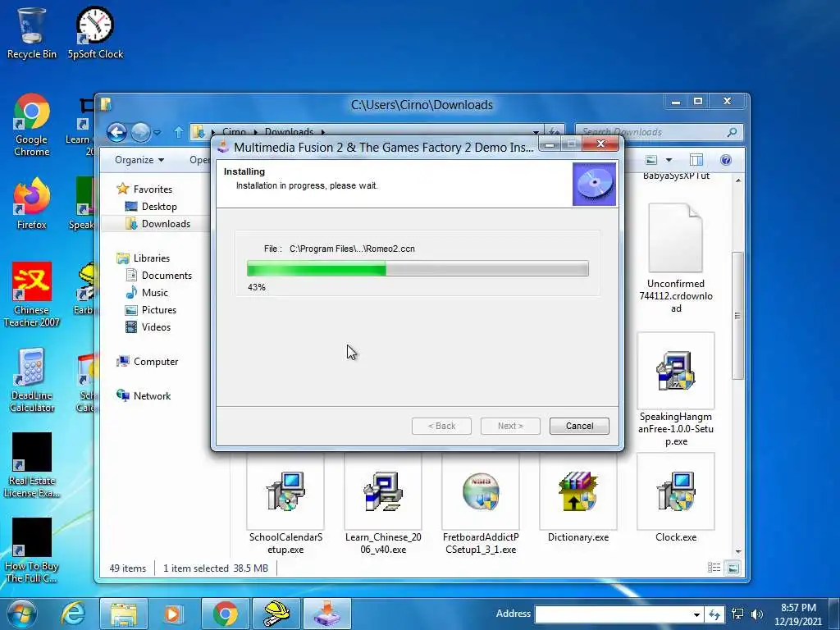Open Windows Media Player from taskbar
This screenshot has width=840, height=630.
click(x=172, y=614)
